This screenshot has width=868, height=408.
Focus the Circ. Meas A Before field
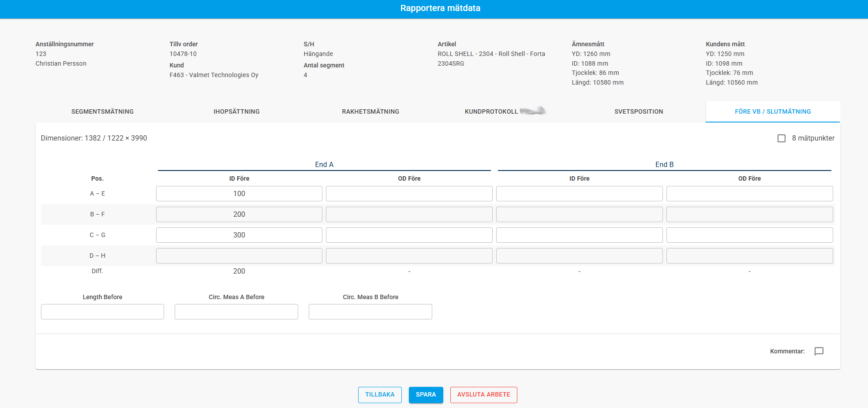click(236, 312)
